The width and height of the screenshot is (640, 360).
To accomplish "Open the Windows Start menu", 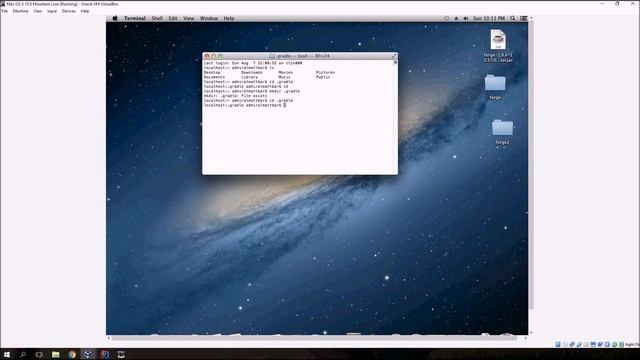I will point(7,354).
